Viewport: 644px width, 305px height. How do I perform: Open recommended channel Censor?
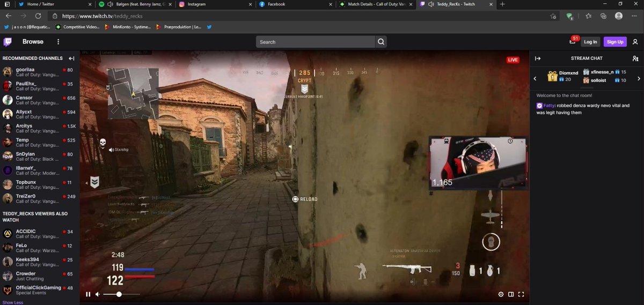pos(39,101)
